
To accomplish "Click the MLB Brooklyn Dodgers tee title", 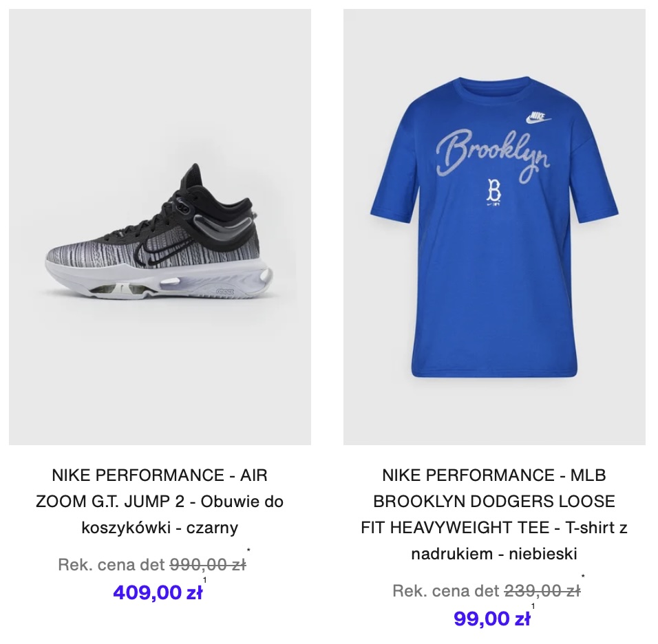I will pyautogui.click(x=494, y=515).
